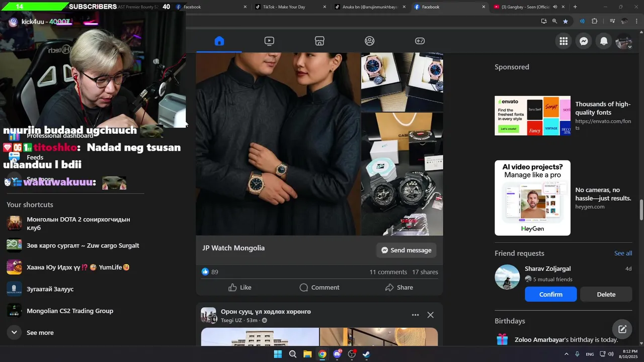Open Windows taskbar Search

(x=292, y=354)
